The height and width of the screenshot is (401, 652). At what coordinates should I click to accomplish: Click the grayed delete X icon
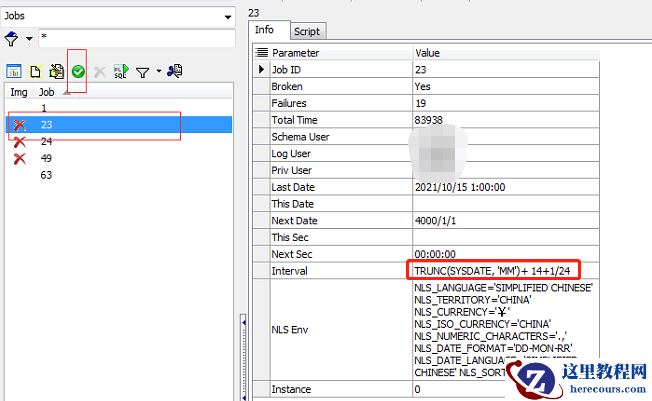pyautogui.click(x=99, y=72)
